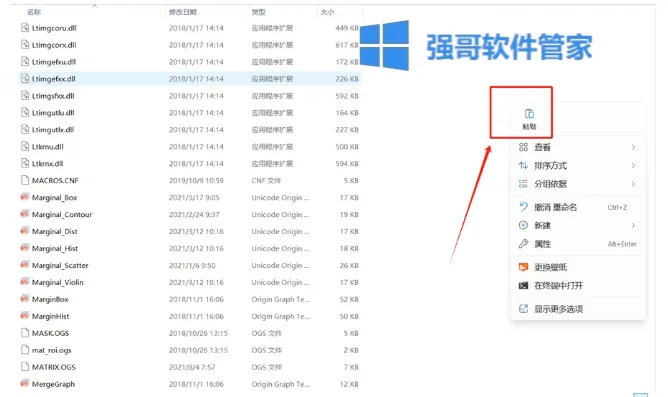Viewport: 668px width, 397px height.
Task: Click the terminal icon for 在终端中打开
Action: (x=523, y=285)
